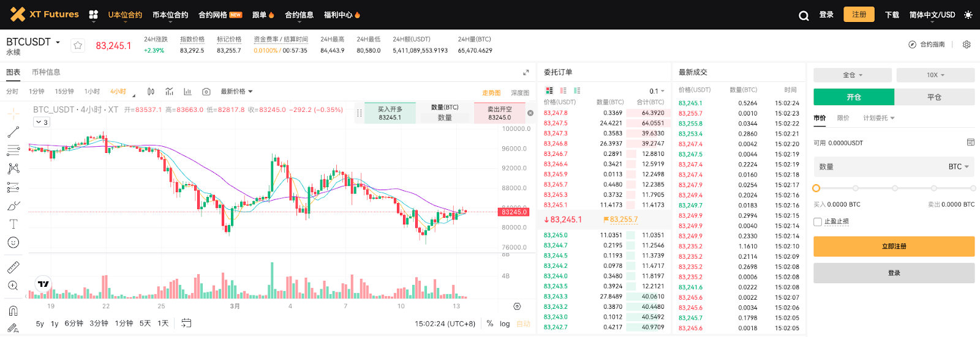Toggle the light/dark theme icon
This screenshot has height=337, width=980.
[968, 15]
